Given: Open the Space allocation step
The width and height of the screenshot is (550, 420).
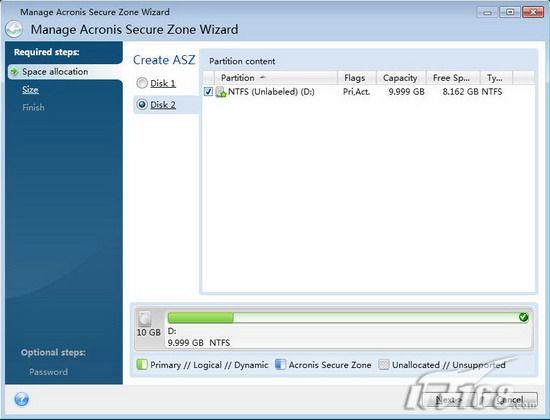Looking at the screenshot, I should 55,72.
